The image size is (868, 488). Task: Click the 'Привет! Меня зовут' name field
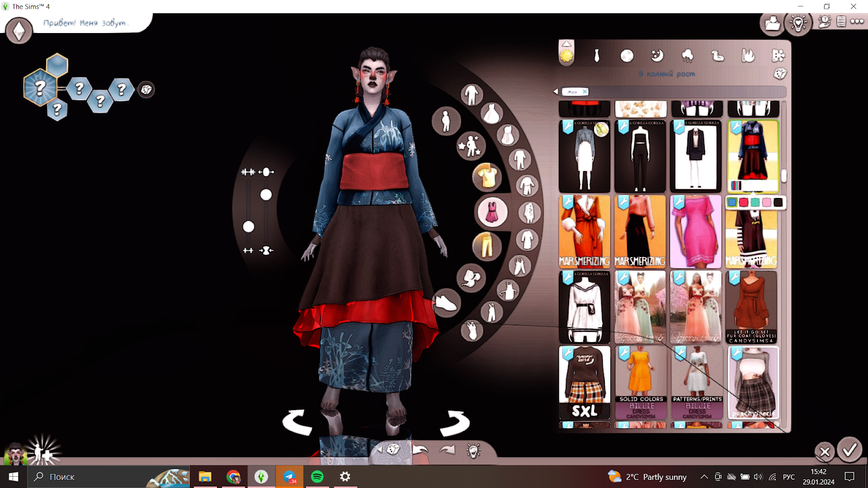[86, 23]
